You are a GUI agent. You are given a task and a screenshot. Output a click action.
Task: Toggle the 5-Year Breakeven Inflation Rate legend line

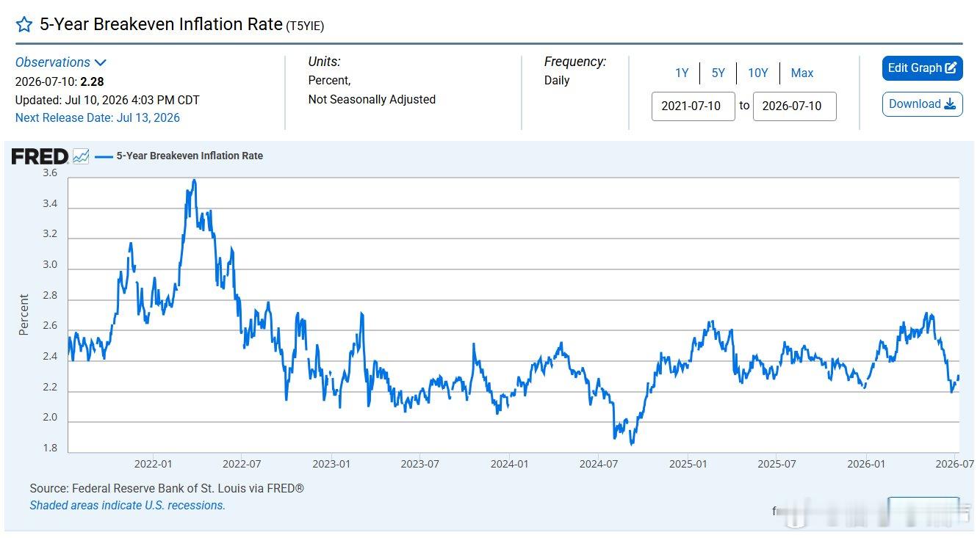[x=179, y=156]
